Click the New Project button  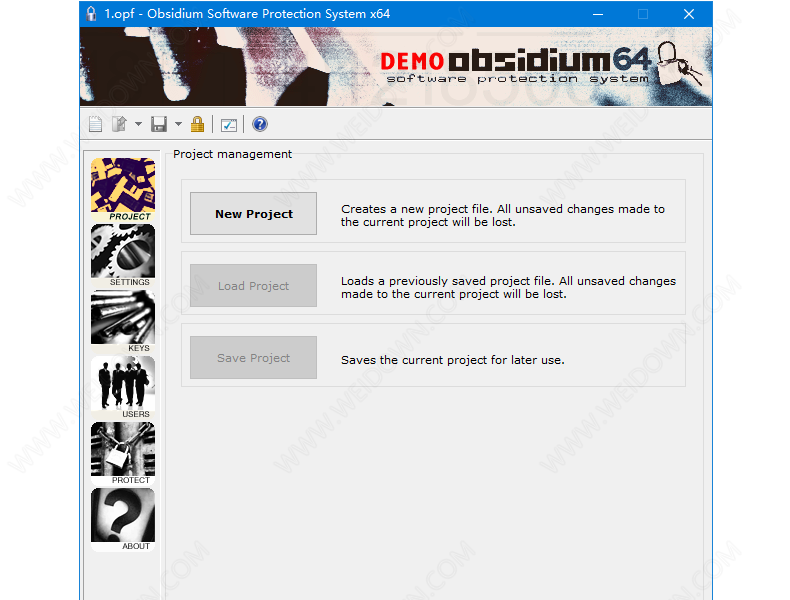[x=253, y=214]
